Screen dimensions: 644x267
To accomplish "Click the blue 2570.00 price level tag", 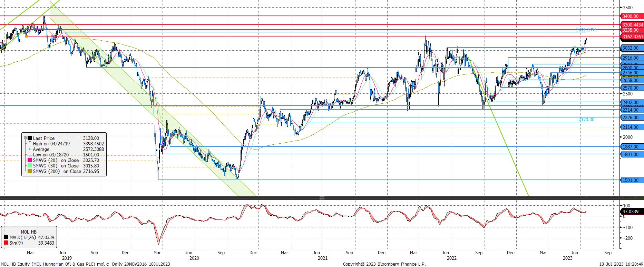I will [x=632, y=88].
